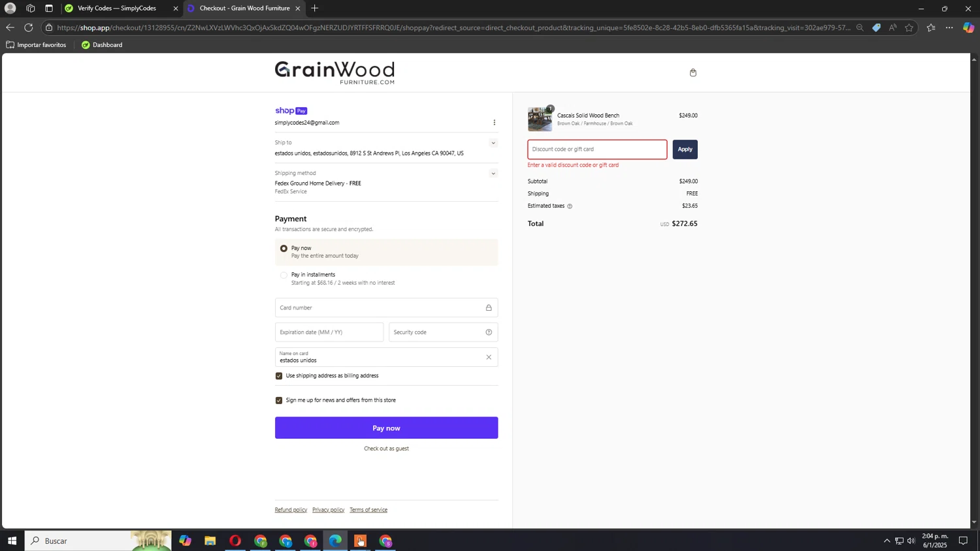980x551 pixels.
Task: Open the shopping cart bag icon
Action: click(x=693, y=72)
